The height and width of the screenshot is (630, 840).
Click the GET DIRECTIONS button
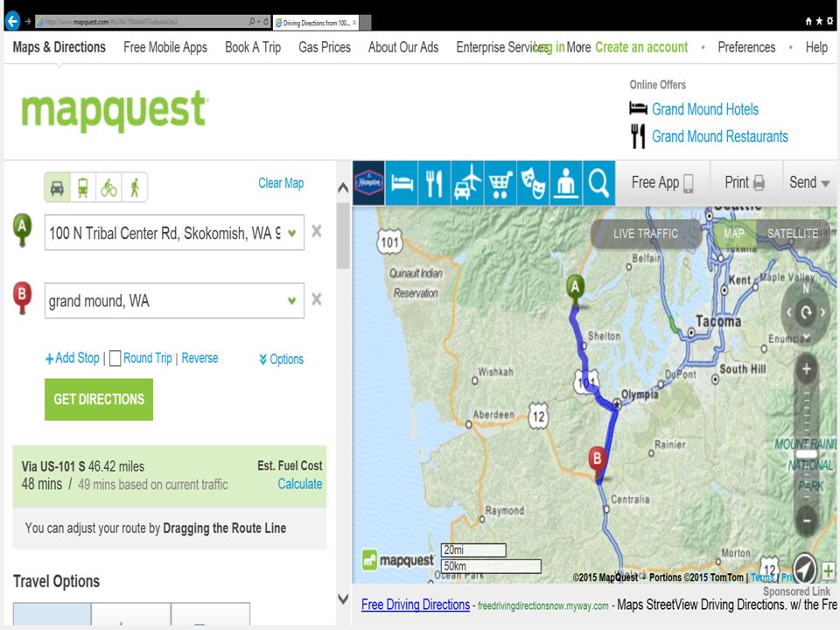(99, 399)
